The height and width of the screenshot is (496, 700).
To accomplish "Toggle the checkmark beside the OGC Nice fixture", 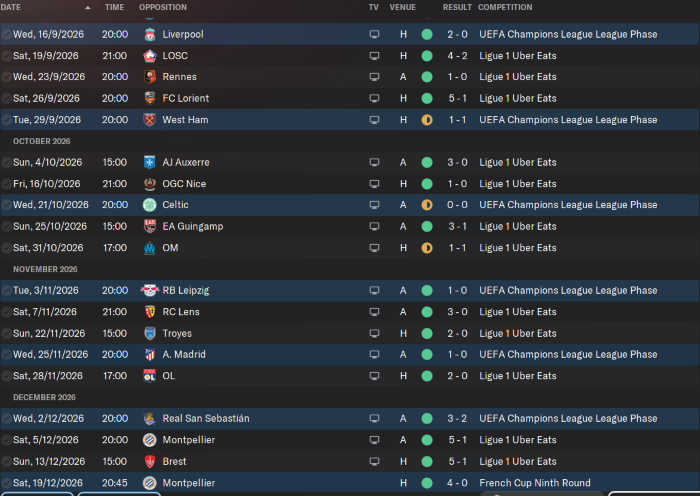I will [x=6, y=184].
